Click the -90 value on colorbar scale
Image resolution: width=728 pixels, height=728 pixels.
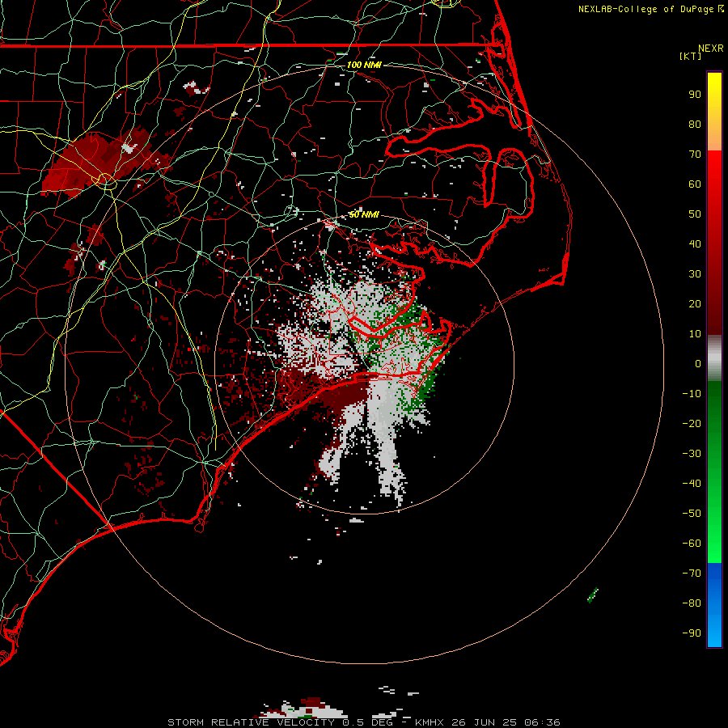(692, 633)
